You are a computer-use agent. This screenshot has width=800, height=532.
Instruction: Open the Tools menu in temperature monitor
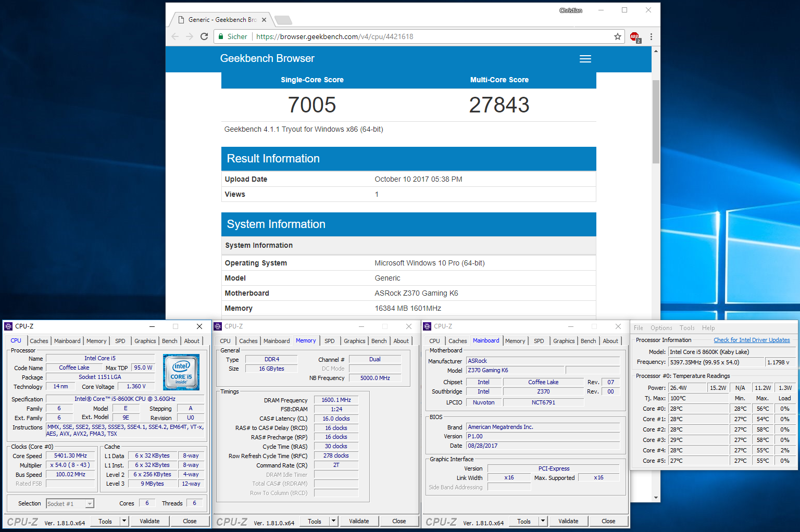coord(687,328)
